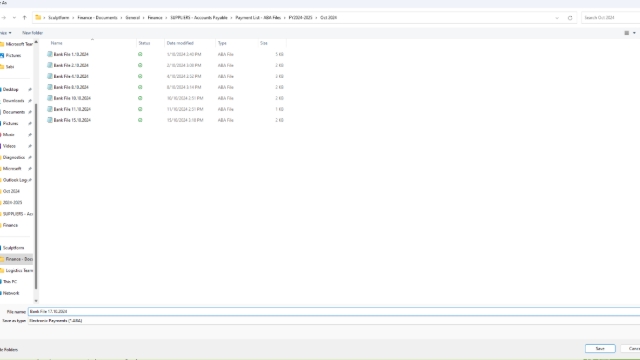Screen dimensions: 640x360
Task: Click the file icon of Bank File 15.10.2024
Action: pyautogui.click(x=50, y=120)
